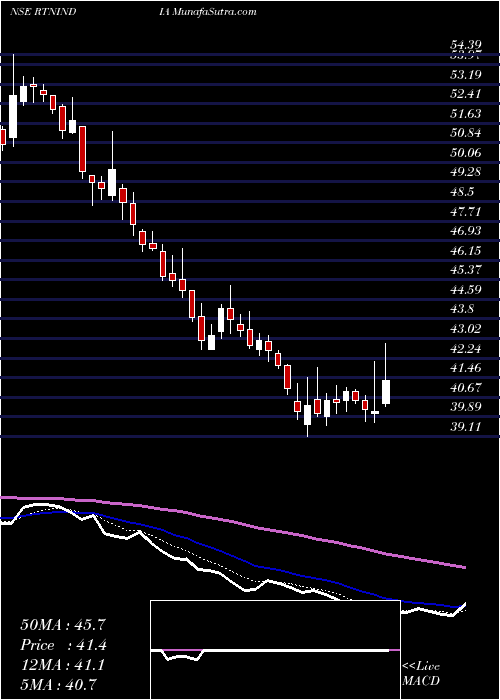Select the 45.37 price level label
Screen dimensions: 500x700
tap(465, 270)
